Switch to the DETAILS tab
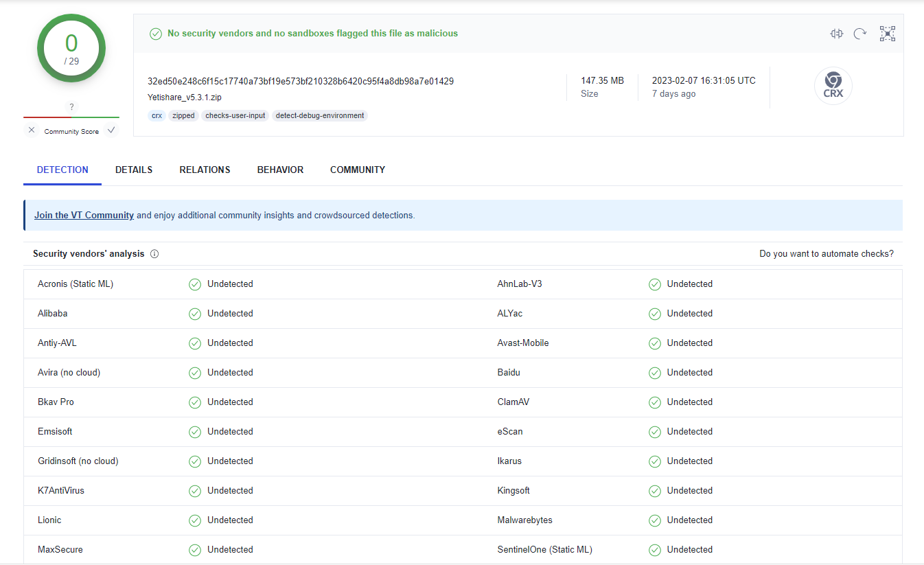The image size is (924, 565). coord(134,170)
